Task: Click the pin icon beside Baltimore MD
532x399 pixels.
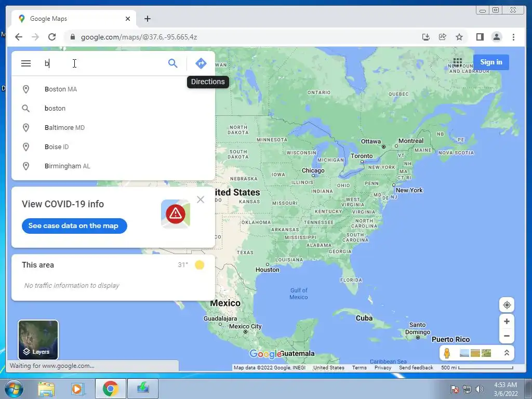Action: (x=26, y=128)
